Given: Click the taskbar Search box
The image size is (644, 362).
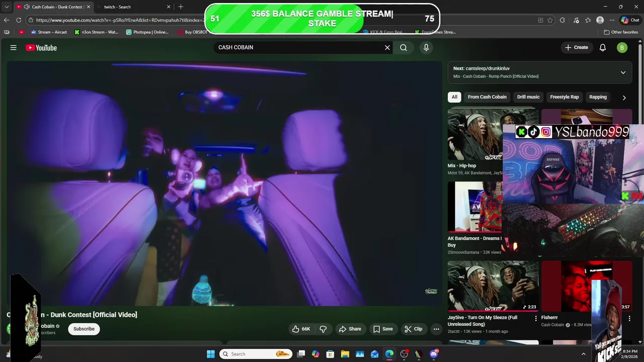Looking at the screenshot, I should [256, 354].
